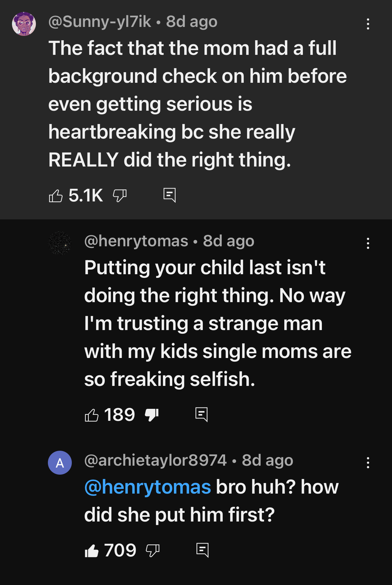Dislike the @Sunny-yl7ik comment
The height and width of the screenshot is (585, 392).
120,195
